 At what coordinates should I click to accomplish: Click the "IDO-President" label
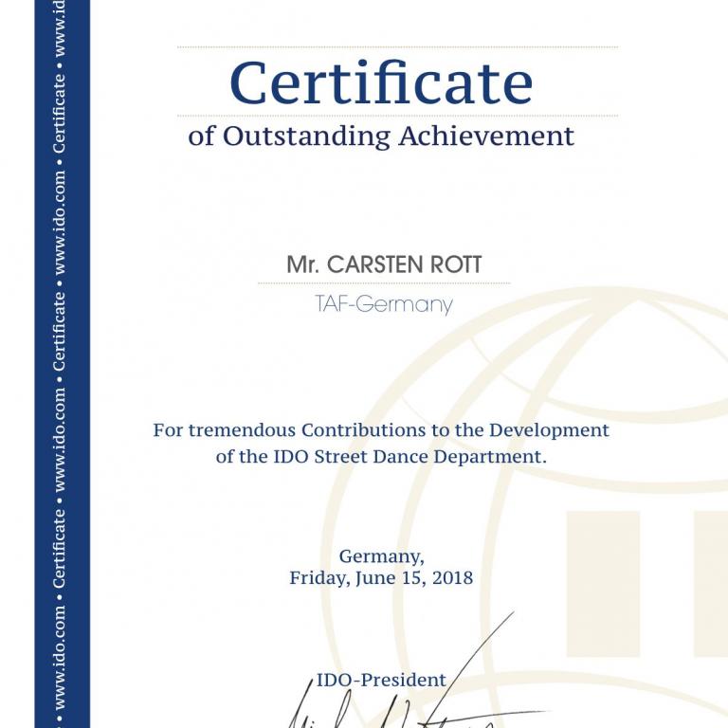380,680
